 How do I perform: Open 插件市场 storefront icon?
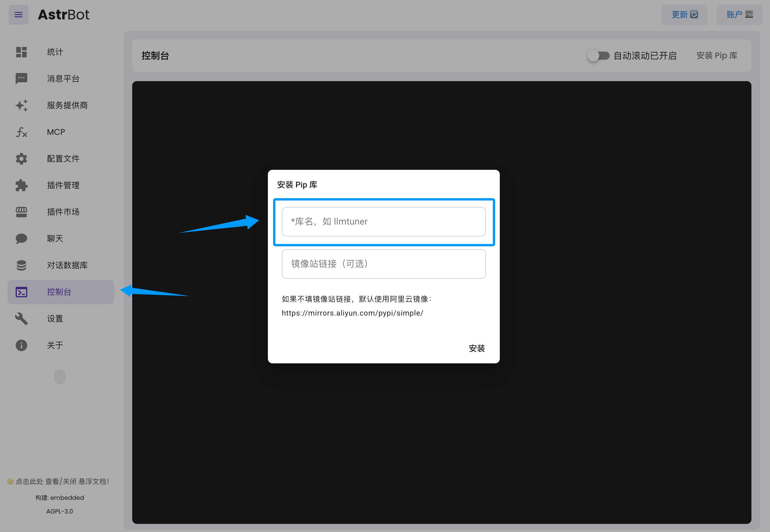21,212
